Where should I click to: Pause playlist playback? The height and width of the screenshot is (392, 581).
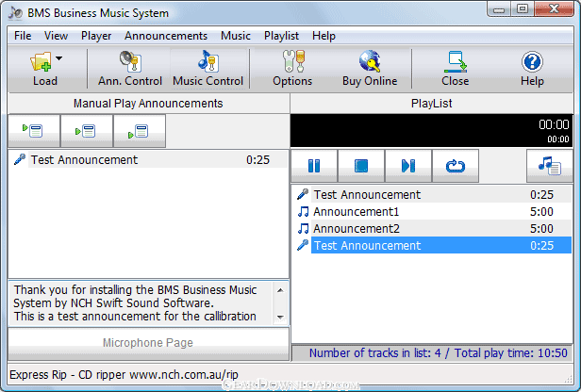tap(314, 166)
